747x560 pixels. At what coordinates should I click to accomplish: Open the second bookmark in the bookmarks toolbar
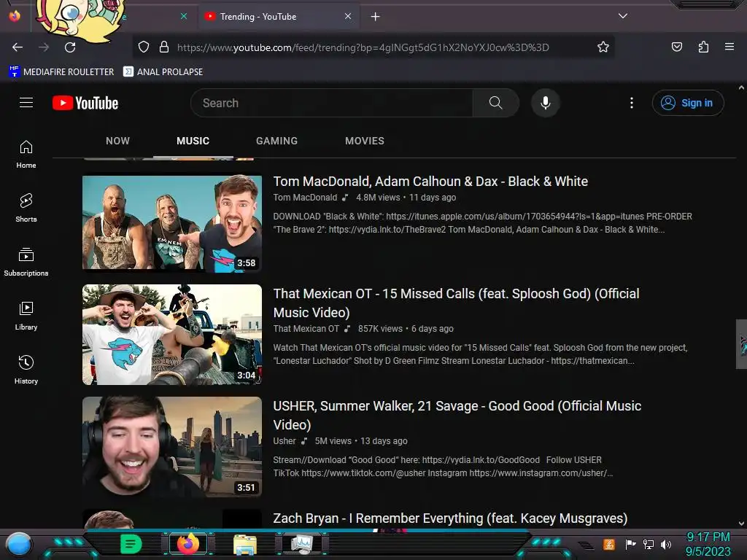(163, 72)
